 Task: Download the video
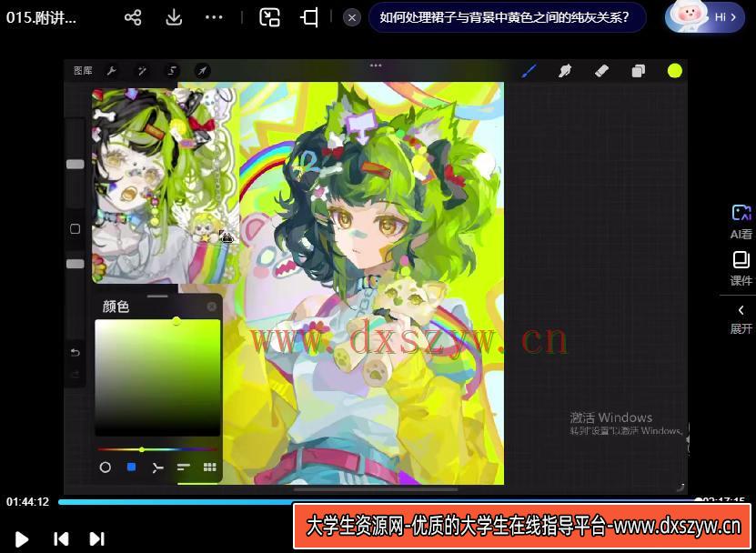pos(174,18)
